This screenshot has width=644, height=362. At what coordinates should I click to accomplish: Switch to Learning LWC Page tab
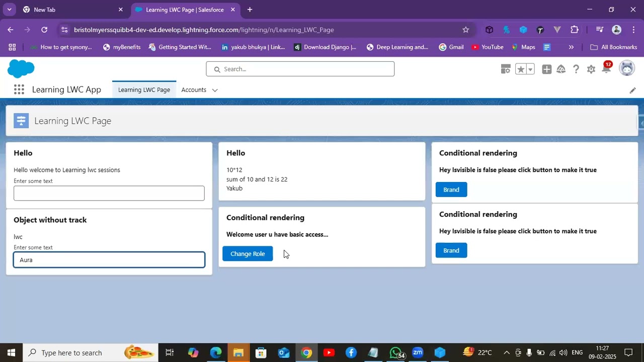coord(144,89)
